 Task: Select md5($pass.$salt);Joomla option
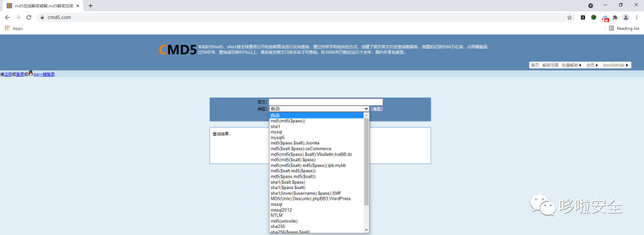(317, 143)
